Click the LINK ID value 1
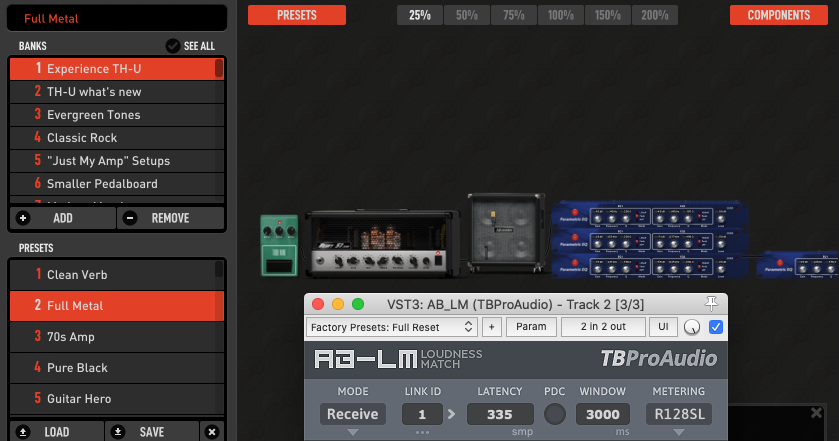This screenshot has width=839, height=441. tap(422, 414)
